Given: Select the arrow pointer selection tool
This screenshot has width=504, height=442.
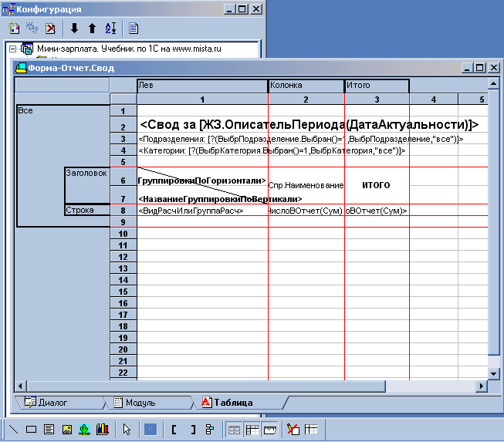Looking at the screenshot, I should pyautogui.click(x=127, y=429).
